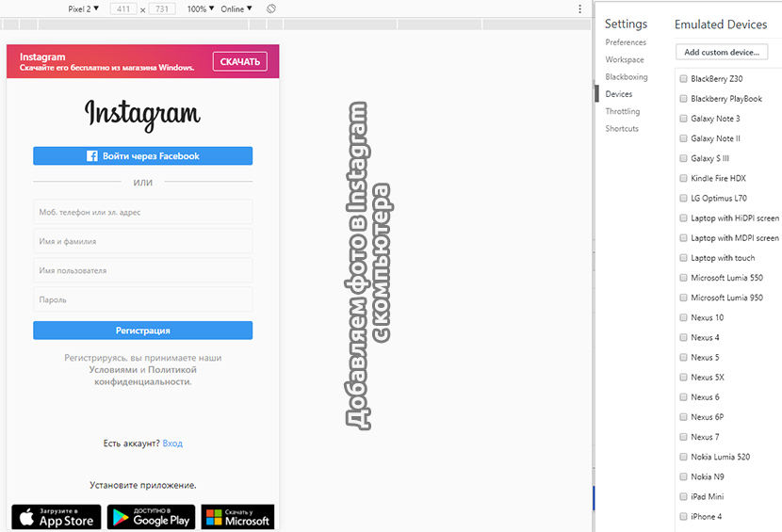Enable the Microsoft Lumia 950 checkbox
The height and width of the screenshot is (532, 782).
(683, 298)
